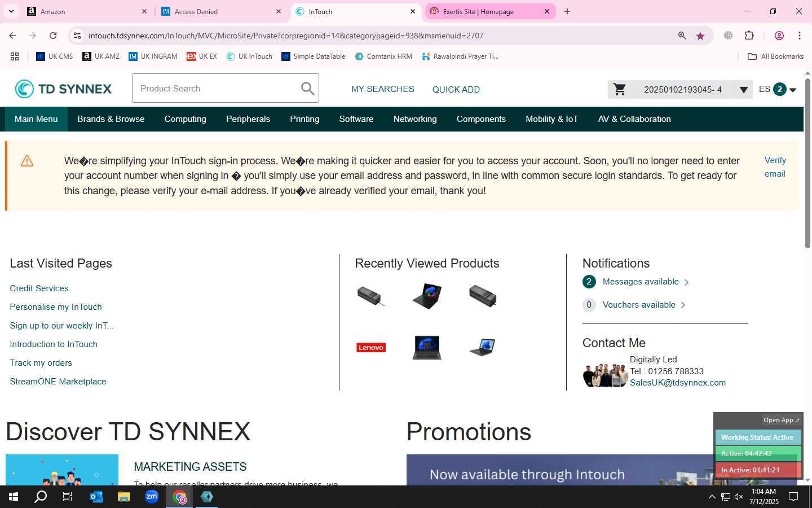
Task: Click the warning triangle alert icon
Action: pyautogui.click(x=27, y=161)
